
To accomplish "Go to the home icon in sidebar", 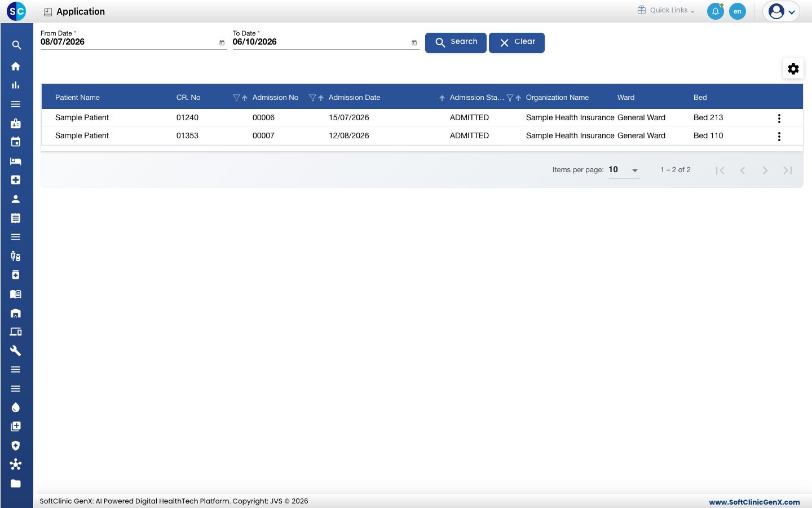I will [16, 66].
